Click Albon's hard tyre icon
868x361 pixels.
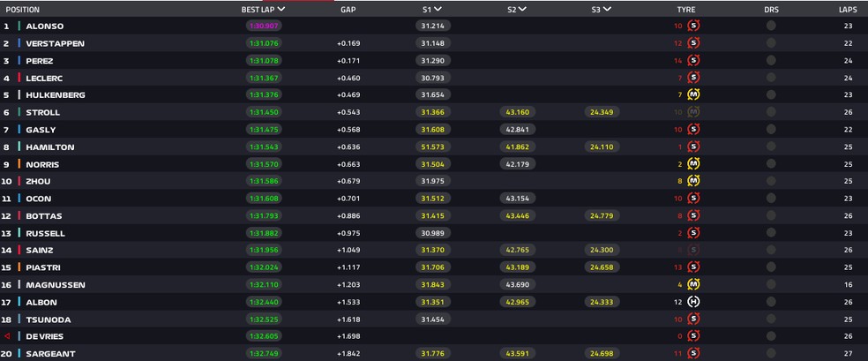tap(693, 302)
